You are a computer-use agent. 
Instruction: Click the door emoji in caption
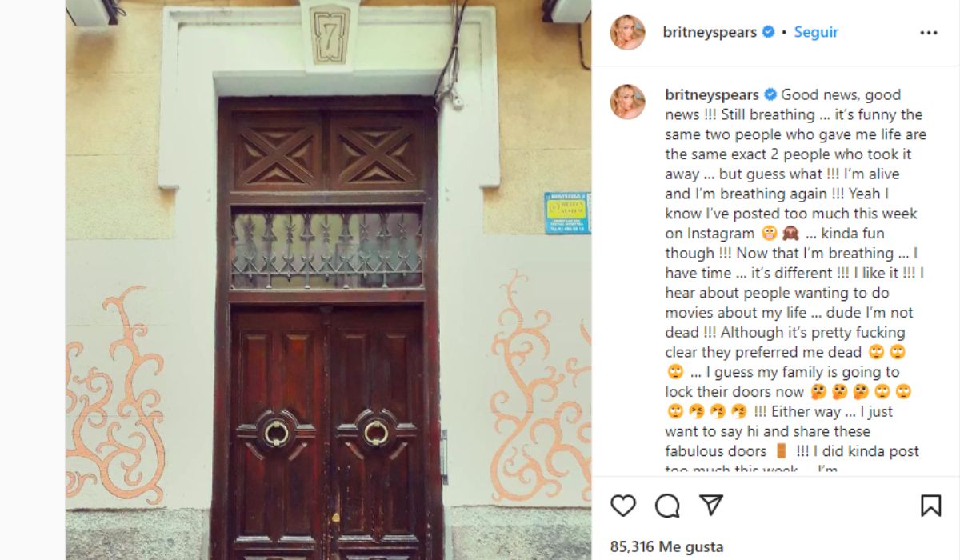(x=782, y=451)
